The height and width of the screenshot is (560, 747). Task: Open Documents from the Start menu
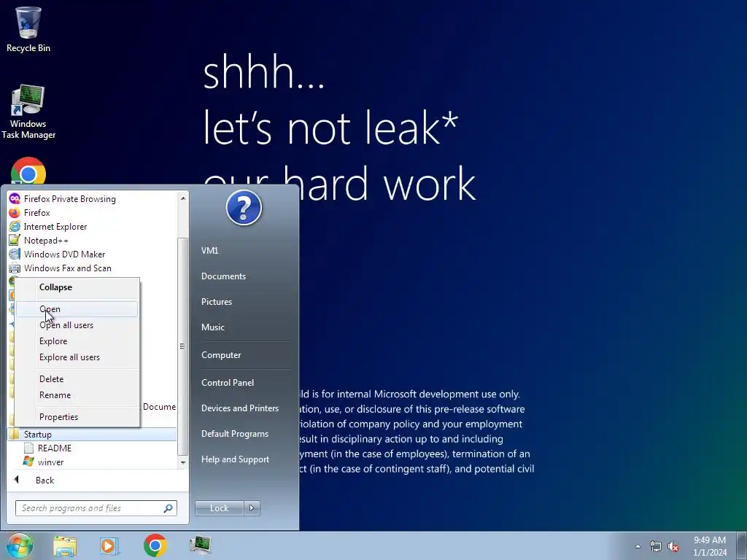click(x=223, y=276)
